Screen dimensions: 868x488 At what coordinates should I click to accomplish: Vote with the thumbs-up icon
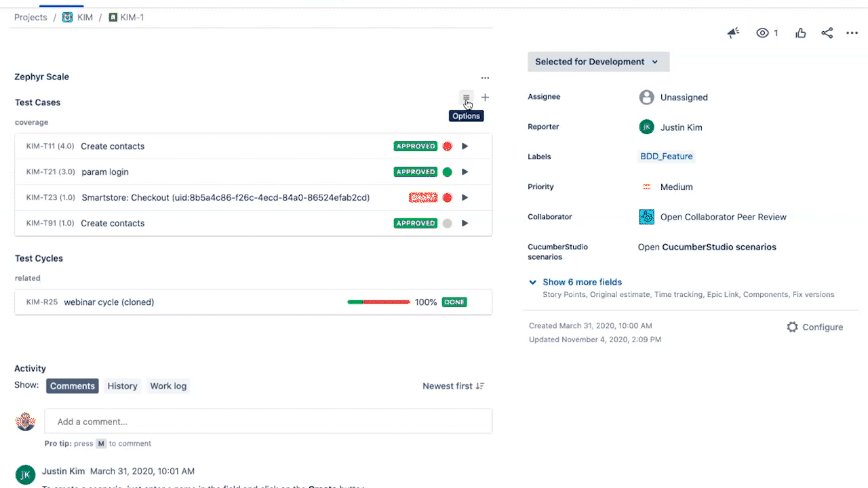tap(801, 33)
